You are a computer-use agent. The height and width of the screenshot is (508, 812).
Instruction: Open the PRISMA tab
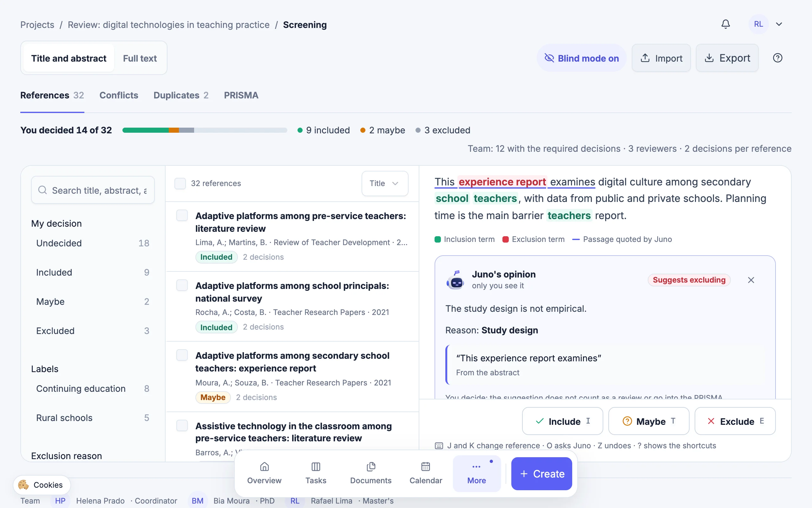coord(241,96)
